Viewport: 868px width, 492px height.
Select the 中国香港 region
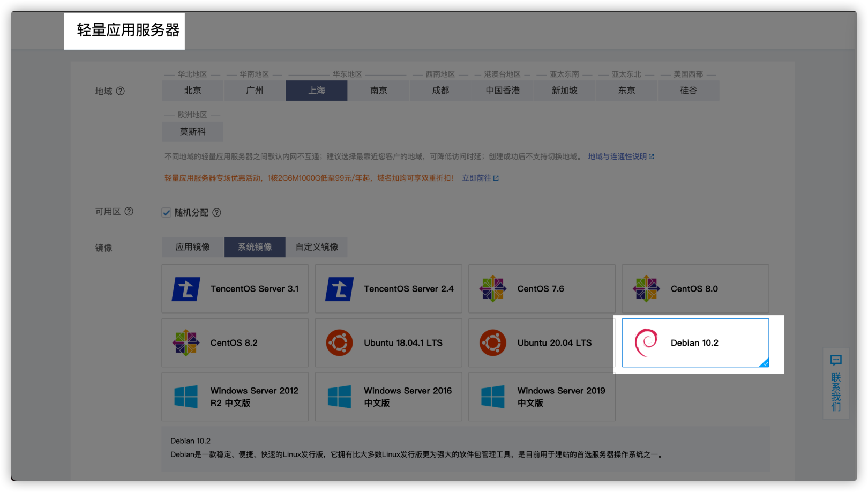coord(503,91)
